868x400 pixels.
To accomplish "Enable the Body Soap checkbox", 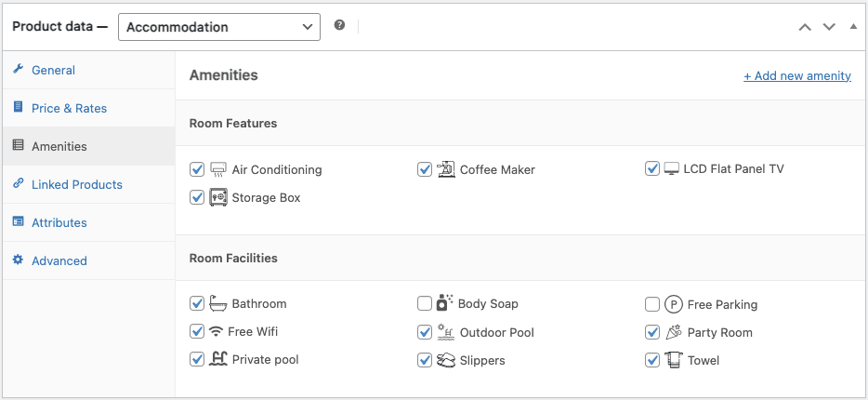I will [425, 304].
